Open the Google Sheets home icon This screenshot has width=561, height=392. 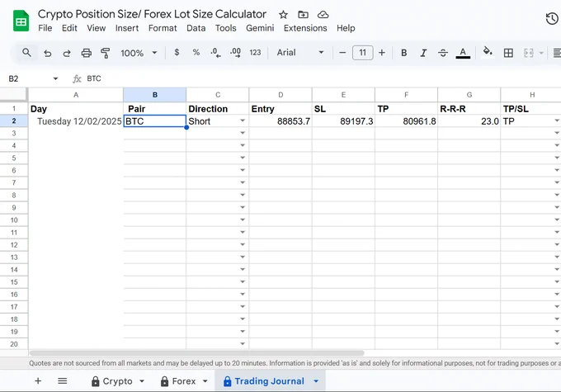21,21
